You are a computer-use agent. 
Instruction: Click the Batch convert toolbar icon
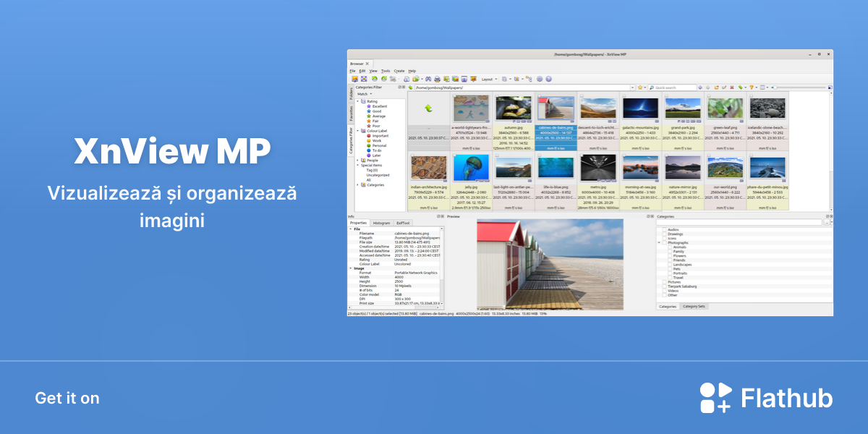click(455, 79)
